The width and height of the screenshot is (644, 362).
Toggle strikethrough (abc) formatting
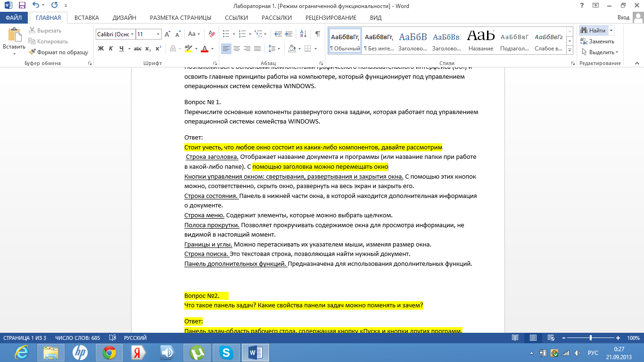pos(138,49)
